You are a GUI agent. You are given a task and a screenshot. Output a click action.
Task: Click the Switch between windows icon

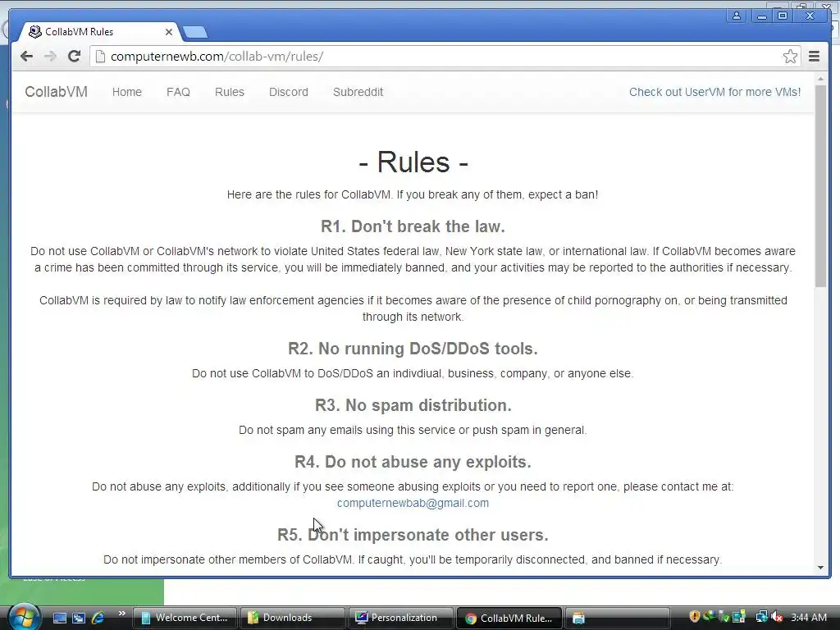pos(79,619)
